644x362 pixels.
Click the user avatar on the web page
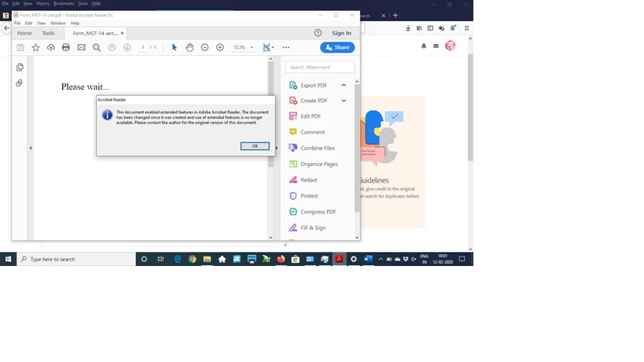coord(451,46)
